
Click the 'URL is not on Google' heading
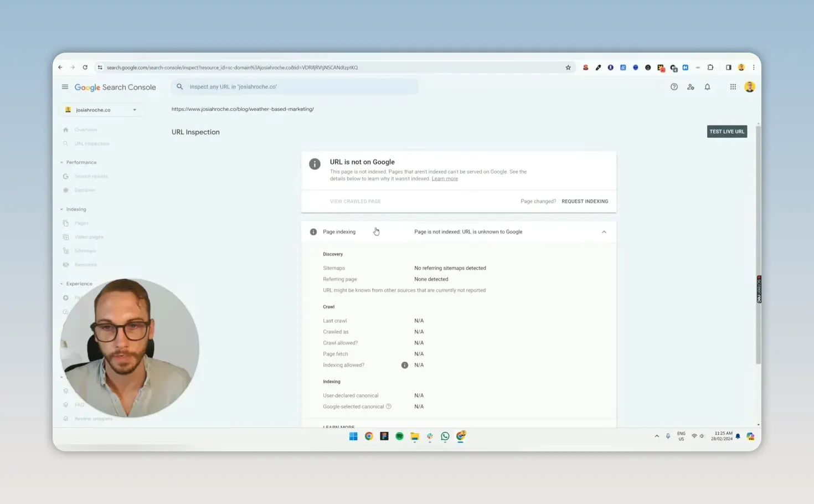click(362, 162)
